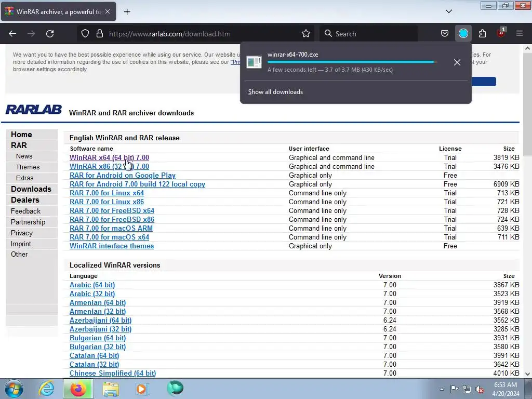Click the winrar-x64-700.exe file icon
Viewport: 532px width, 399px height.
click(254, 62)
